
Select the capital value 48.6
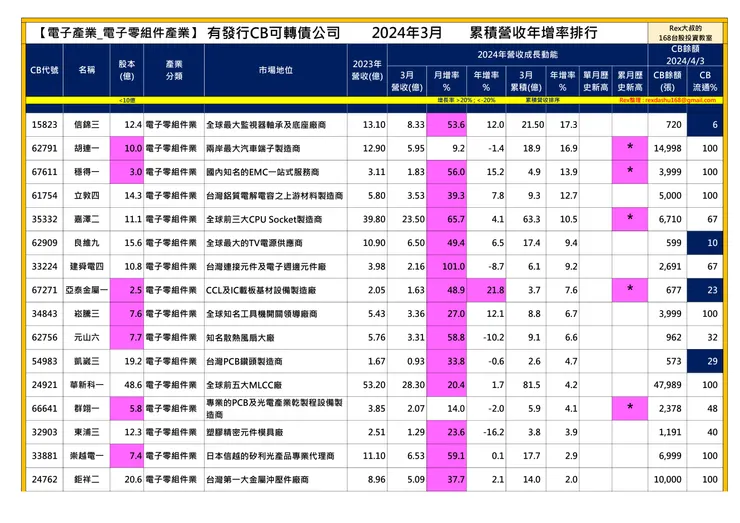point(133,385)
